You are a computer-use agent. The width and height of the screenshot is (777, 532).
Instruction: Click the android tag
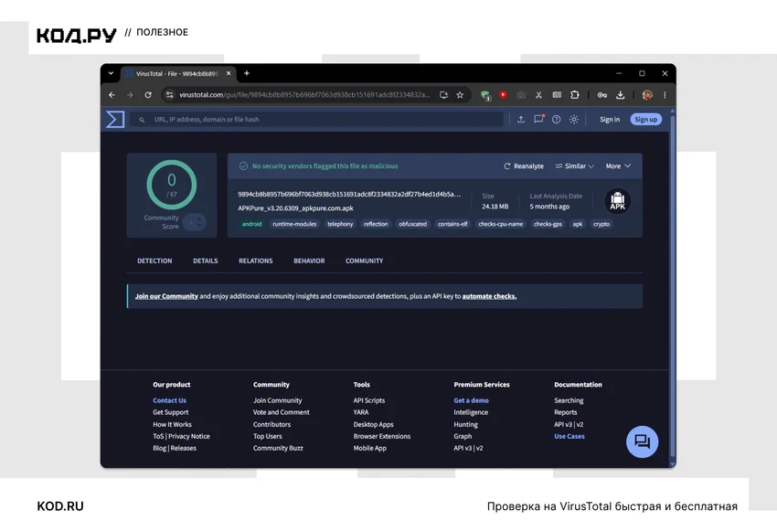[x=251, y=224]
